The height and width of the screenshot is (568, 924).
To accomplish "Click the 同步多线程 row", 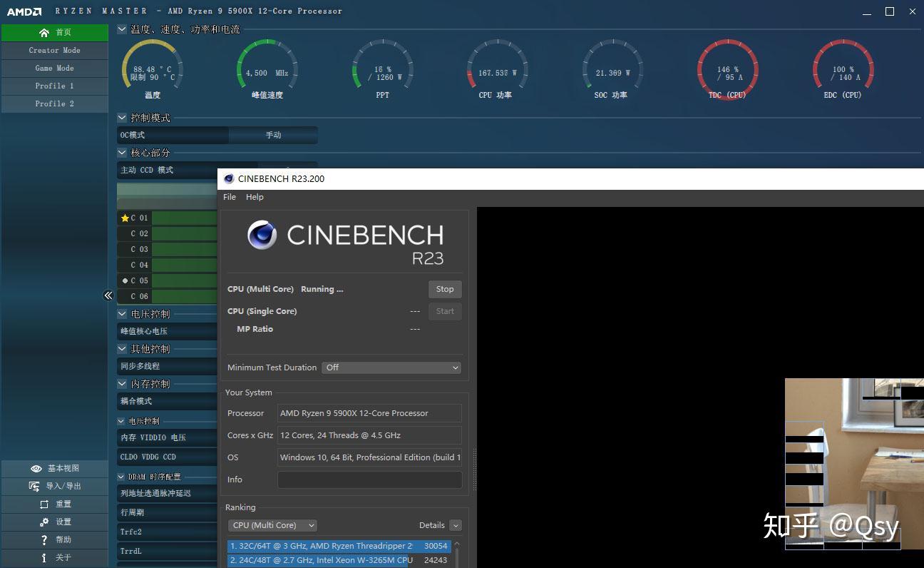I will [x=168, y=366].
